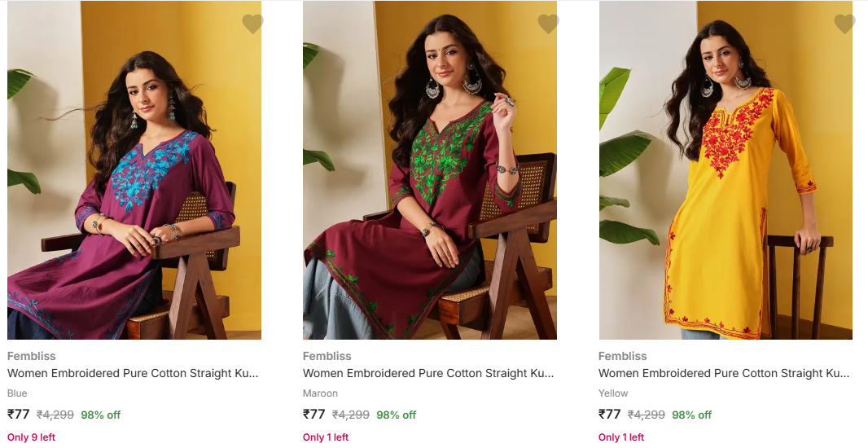Click the "Only 9 left" stock notice
Image resolution: width=868 pixels, height=448 pixels.
[x=32, y=437]
